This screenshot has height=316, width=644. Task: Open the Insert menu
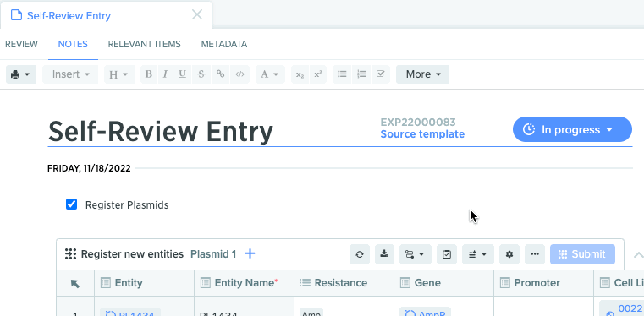tap(70, 74)
